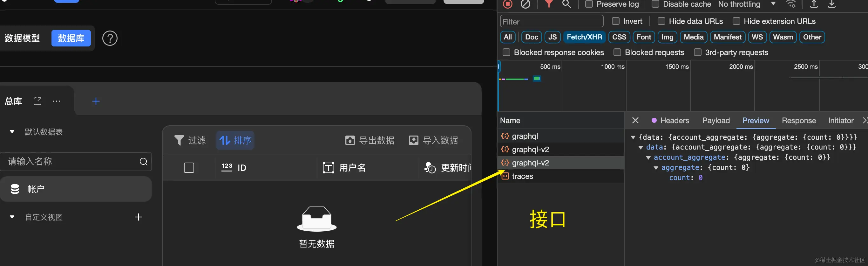This screenshot has width=868, height=266.
Task: Click the Name column header
Action: (x=561, y=121)
